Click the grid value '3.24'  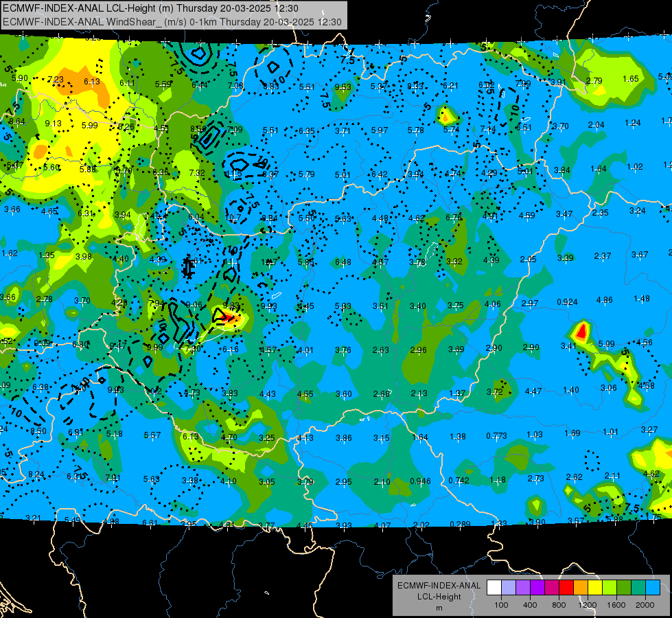pyautogui.click(x=638, y=211)
